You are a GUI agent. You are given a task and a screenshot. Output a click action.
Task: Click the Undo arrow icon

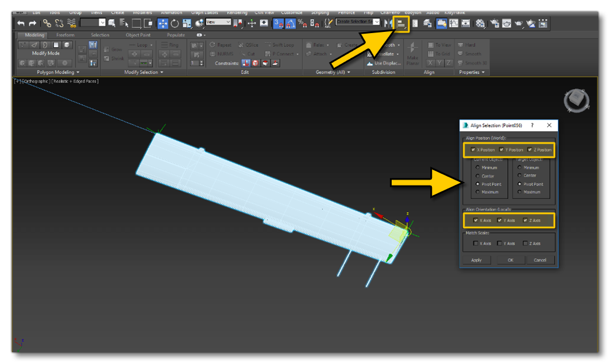[x=21, y=23]
